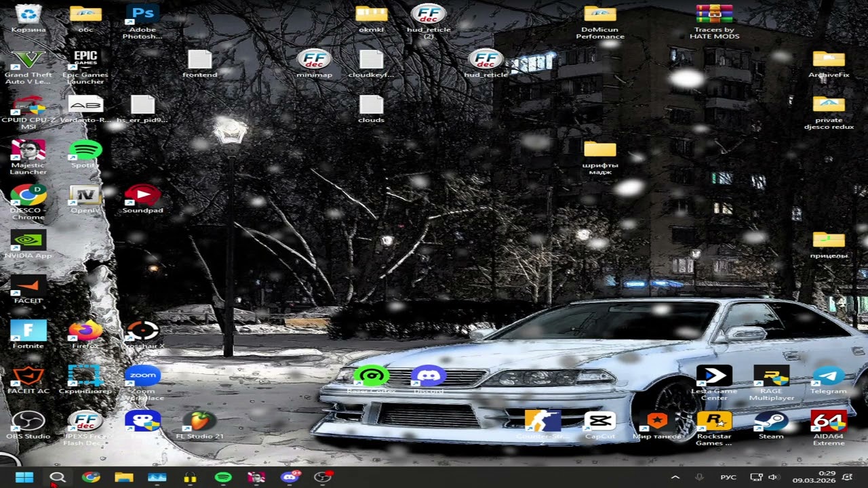
Task: Open Discord from the taskbar
Action: tap(290, 477)
